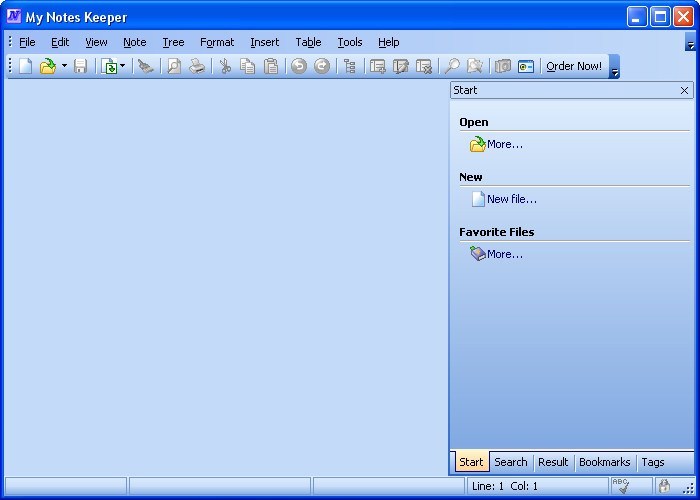Click the brush cleanup toolbar icon
Screen dimensions: 700x500
point(146,66)
